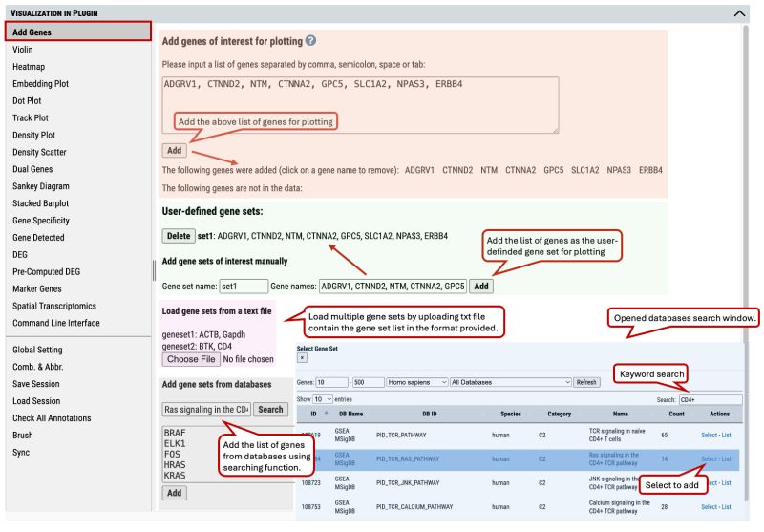The height and width of the screenshot is (532, 764).
Task: Select Brush in the sidebar
Action: [22, 435]
